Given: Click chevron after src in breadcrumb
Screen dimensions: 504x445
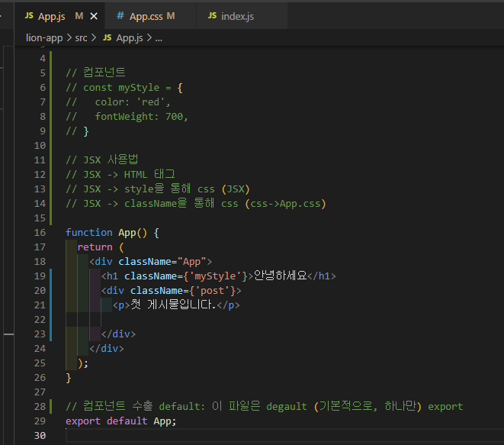Looking at the screenshot, I should point(94,38).
